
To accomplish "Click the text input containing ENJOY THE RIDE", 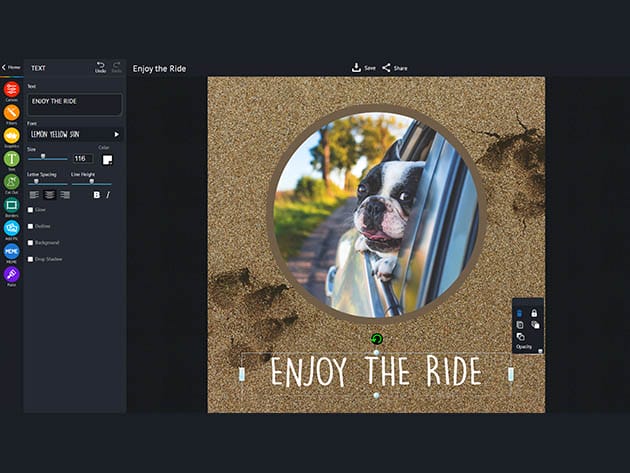I will point(74,104).
